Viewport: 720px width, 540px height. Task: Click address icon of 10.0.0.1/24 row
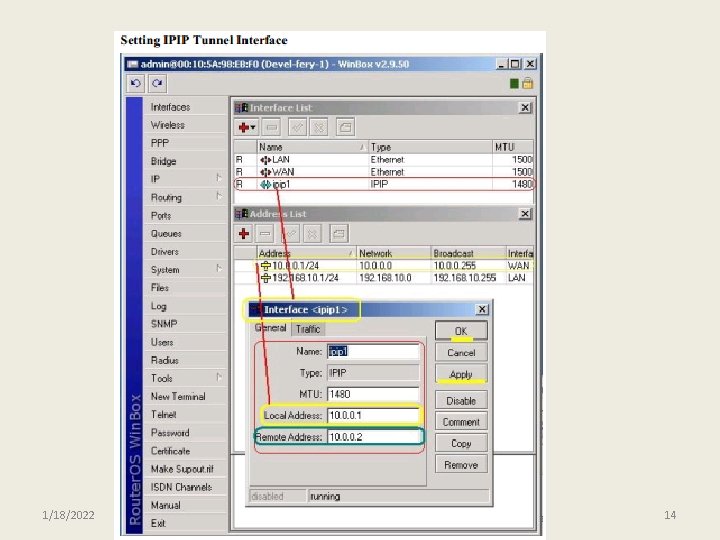click(x=265, y=266)
